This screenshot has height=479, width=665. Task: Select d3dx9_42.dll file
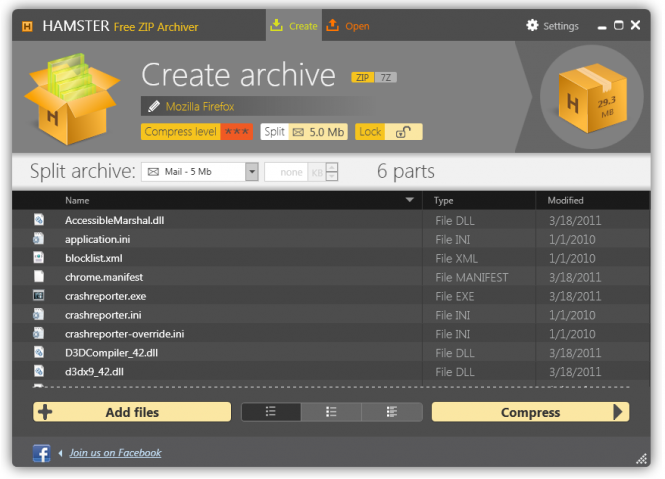[331, 372]
